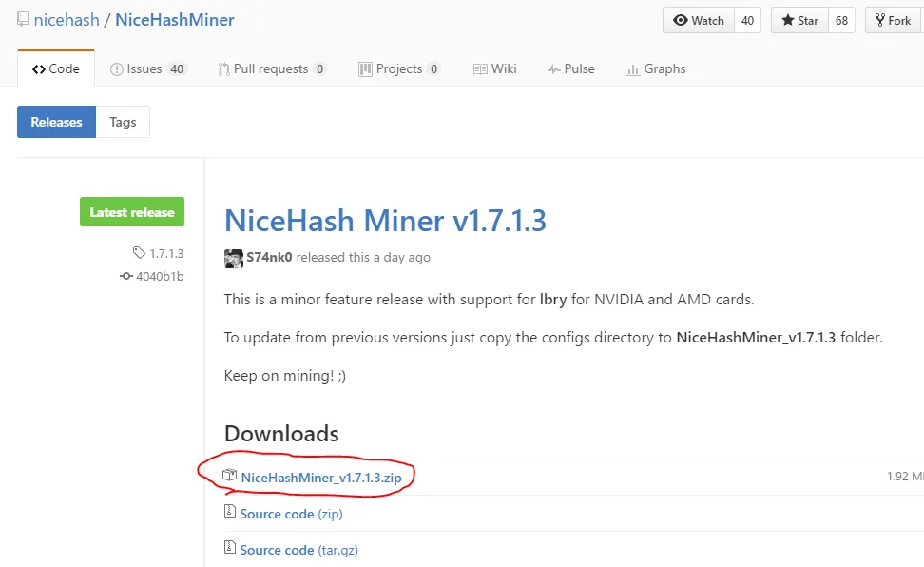Switch to the Code tab
This screenshot has width=924, height=567.
point(56,69)
